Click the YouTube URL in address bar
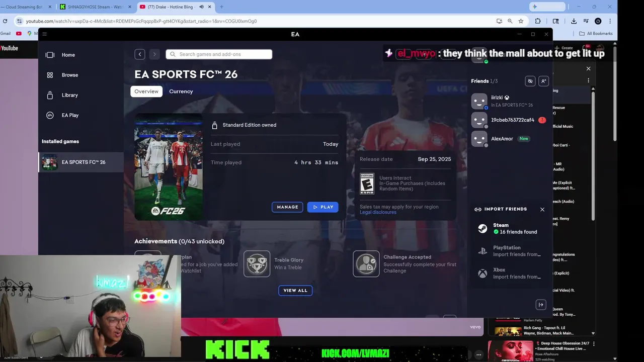The width and height of the screenshot is (644, 362). click(x=141, y=21)
